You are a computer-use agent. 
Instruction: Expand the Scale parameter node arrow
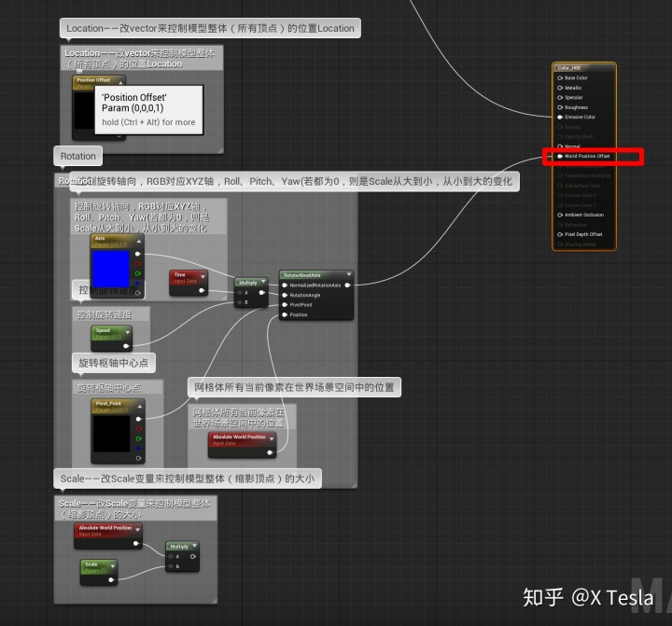click(113, 566)
